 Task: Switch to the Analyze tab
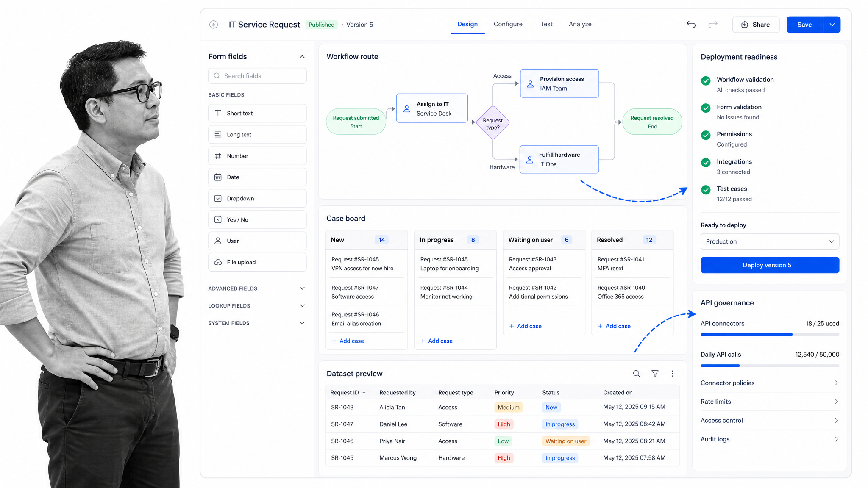580,24
